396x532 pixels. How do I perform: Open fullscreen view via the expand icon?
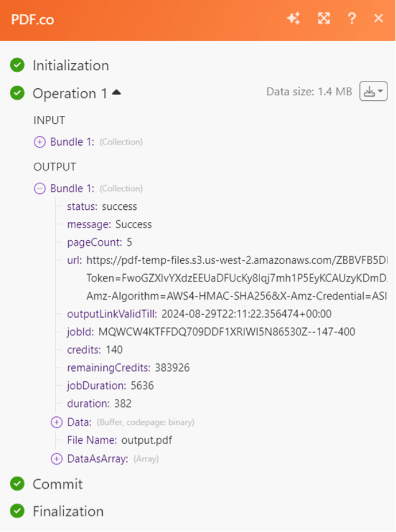coord(324,18)
